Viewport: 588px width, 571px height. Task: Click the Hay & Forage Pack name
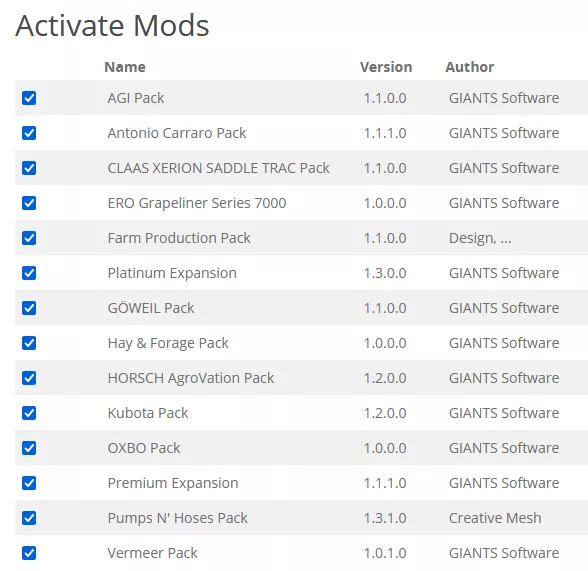click(168, 343)
